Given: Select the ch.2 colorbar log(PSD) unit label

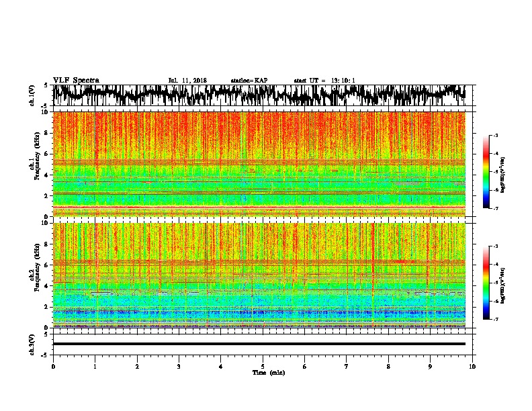Looking at the screenshot, I should click(503, 285).
